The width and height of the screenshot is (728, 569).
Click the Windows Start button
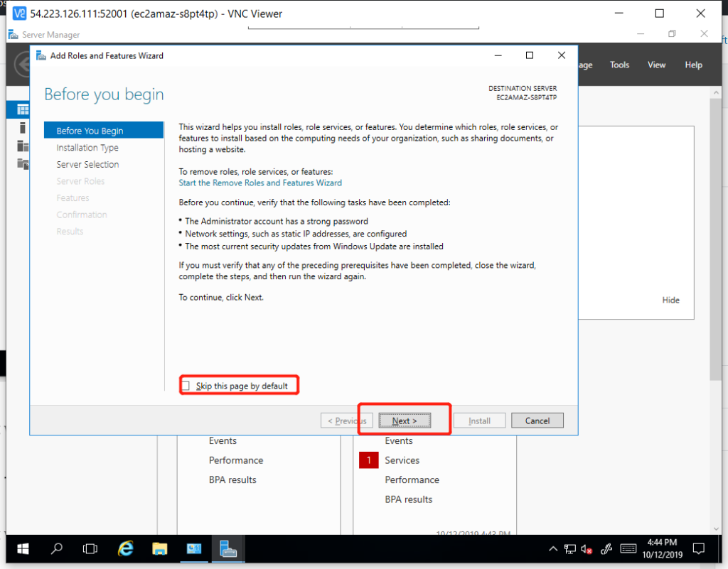[22, 548]
